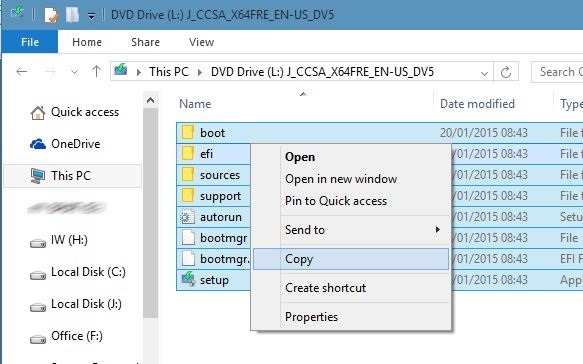Screen dimensions: 583x364
Task: Choose Copy from the context menu
Action: tap(351, 259)
